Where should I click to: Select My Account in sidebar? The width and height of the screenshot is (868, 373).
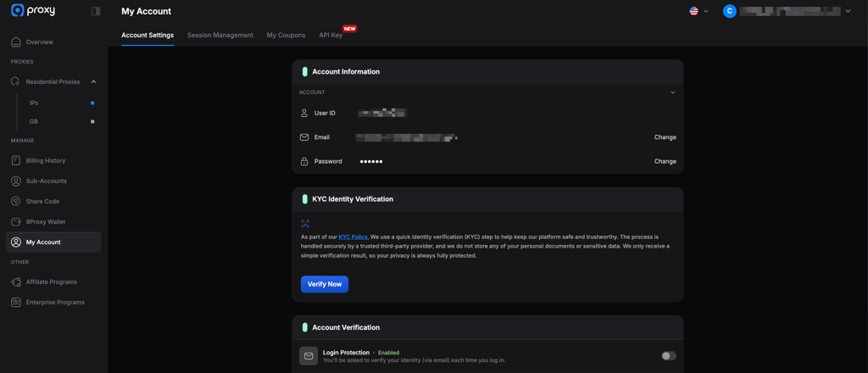53,242
